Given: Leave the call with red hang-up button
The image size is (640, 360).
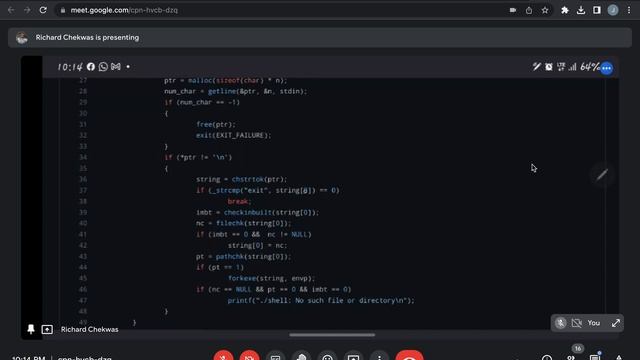Looking at the screenshot, I should click(x=409, y=356).
